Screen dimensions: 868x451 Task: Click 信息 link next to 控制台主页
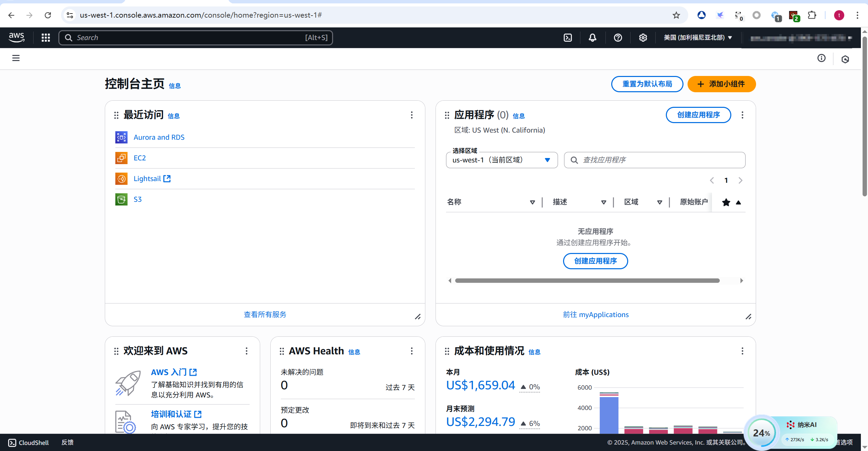(175, 86)
